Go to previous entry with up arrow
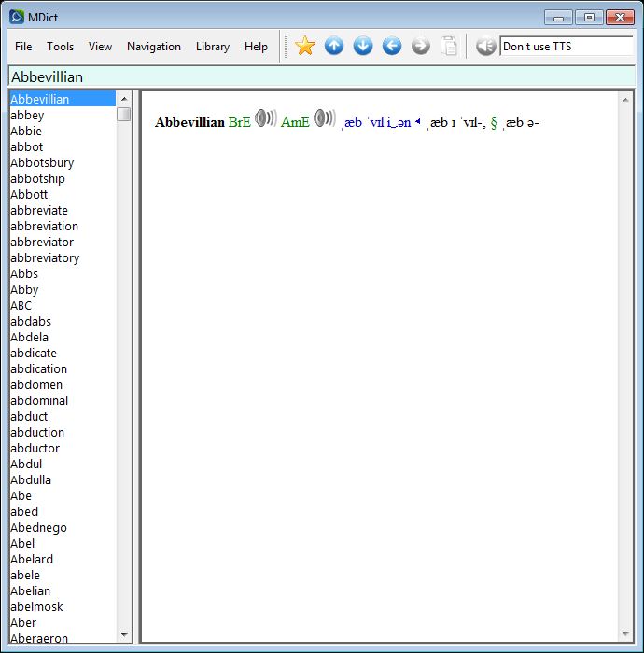The image size is (644, 653). tap(334, 46)
